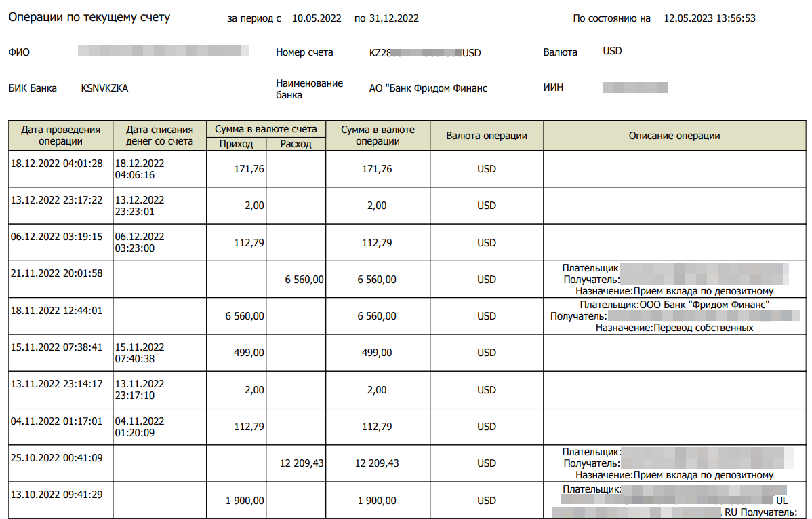Click the "Сумма в валюте счета" header
The width and height of the screenshot is (812, 519).
[266, 129]
